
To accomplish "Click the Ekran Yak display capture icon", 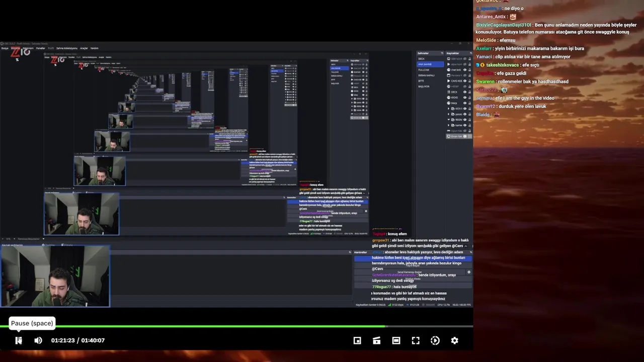I will coord(449,136).
